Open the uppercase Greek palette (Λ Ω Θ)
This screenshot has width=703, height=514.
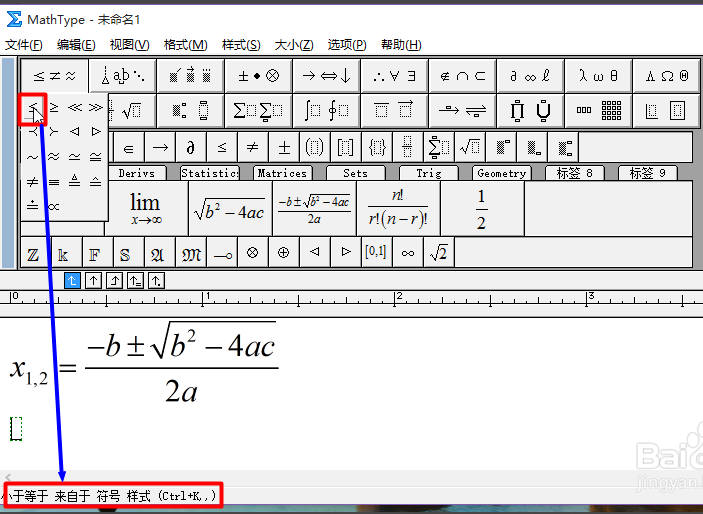click(666, 75)
